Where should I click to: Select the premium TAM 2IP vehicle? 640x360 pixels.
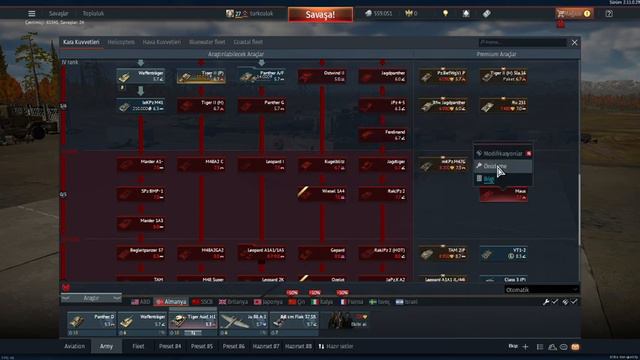point(443,253)
